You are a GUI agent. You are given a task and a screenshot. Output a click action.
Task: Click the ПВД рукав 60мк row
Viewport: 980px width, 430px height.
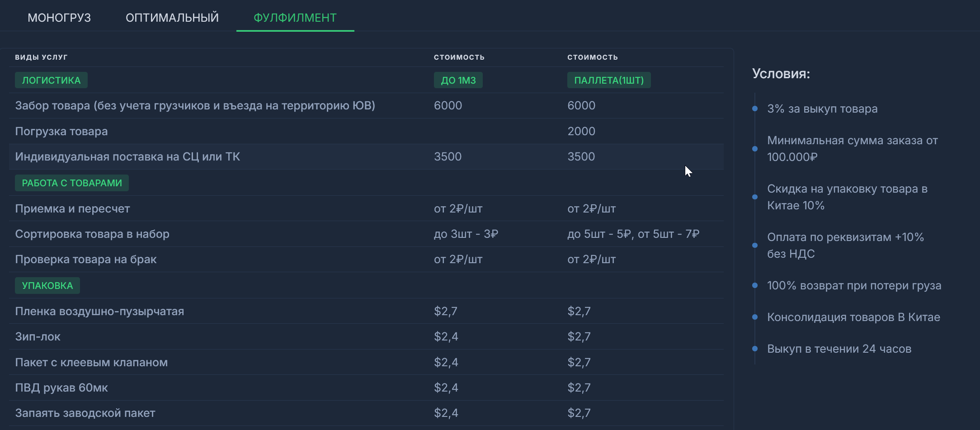[x=61, y=387]
